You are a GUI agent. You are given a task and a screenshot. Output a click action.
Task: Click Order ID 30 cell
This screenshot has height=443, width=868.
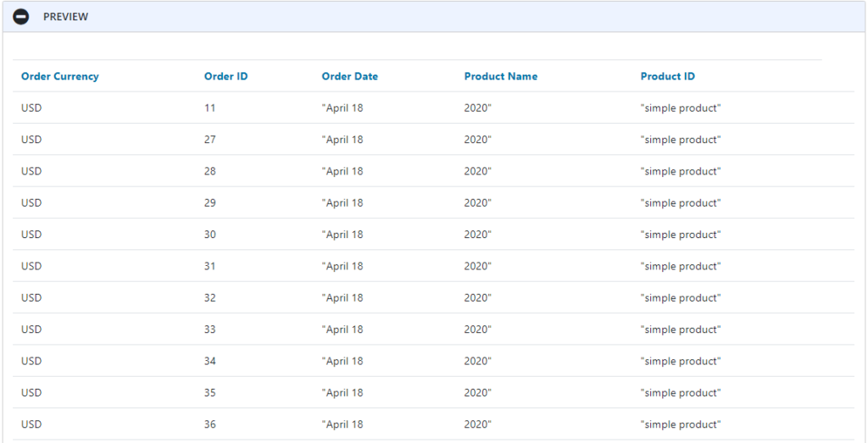pos(210,234)
